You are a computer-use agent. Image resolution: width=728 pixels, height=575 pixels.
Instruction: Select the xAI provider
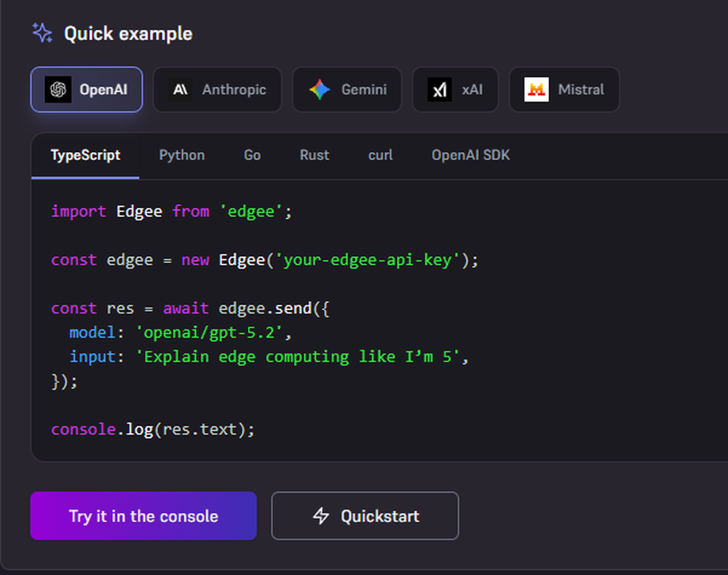455,90
